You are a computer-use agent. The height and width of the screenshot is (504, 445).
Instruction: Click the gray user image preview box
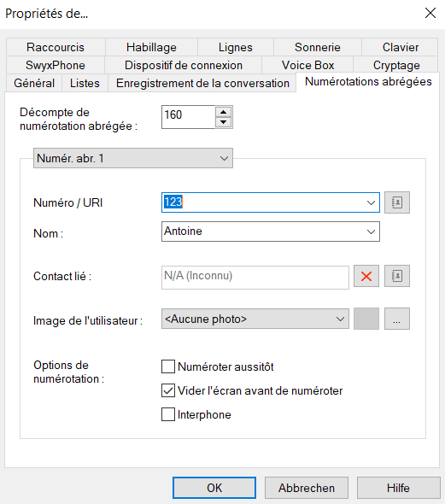[x=366, y=319]
